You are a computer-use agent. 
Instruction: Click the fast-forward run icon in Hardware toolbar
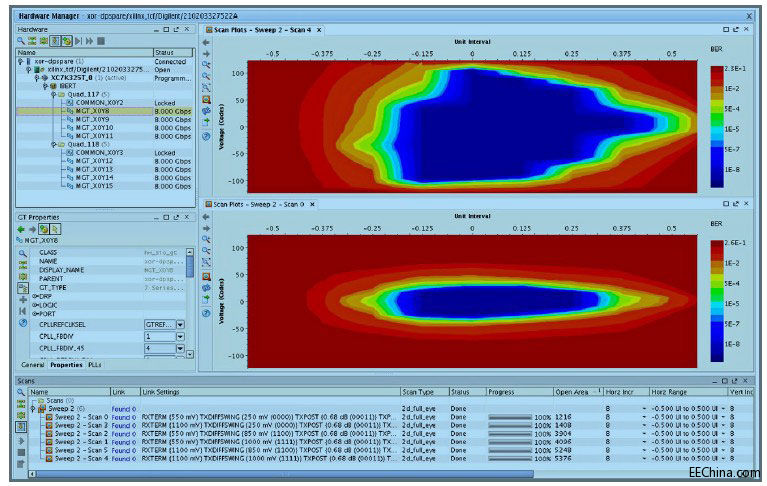click(90, 41)
